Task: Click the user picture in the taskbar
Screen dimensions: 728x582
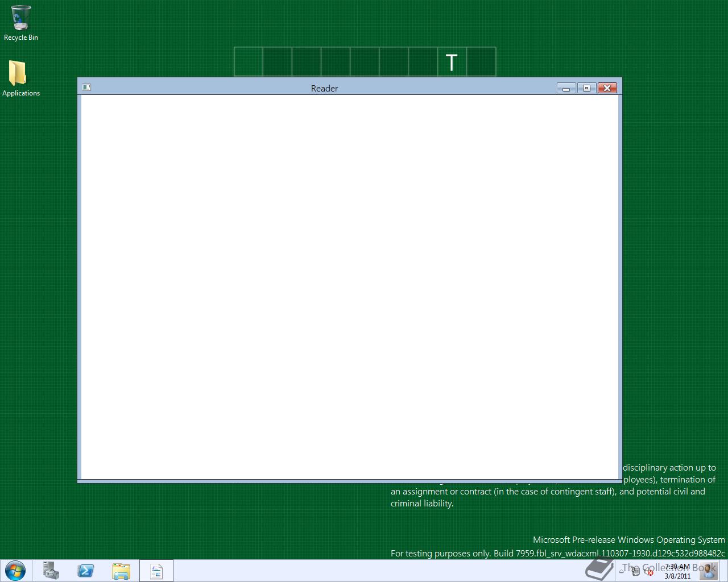Action: click(x=709, y=571)
